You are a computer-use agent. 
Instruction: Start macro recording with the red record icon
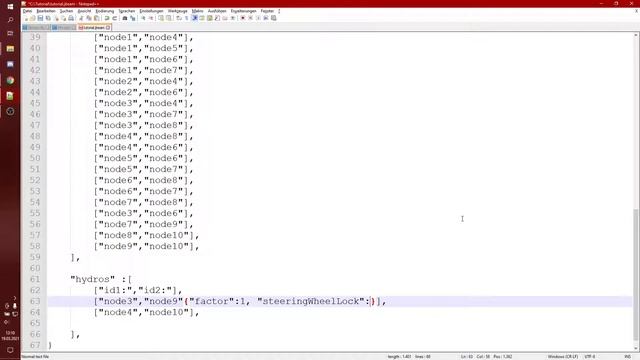(243, 18)
